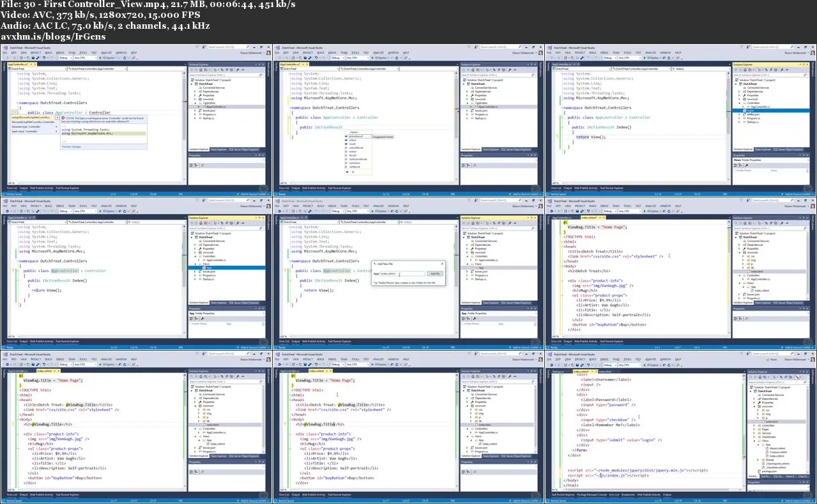The image size is (817, 504).
Task: Click the Undo icon in error-popup frame toolbar
Action: tap(44, 58)
